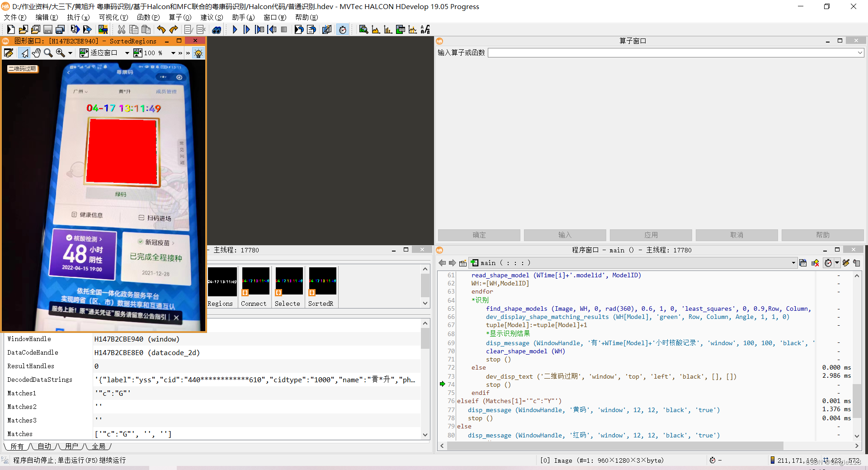This screenshot has width=868, height=470.
Task: Print the program using the printer icon
Action: 60,29
